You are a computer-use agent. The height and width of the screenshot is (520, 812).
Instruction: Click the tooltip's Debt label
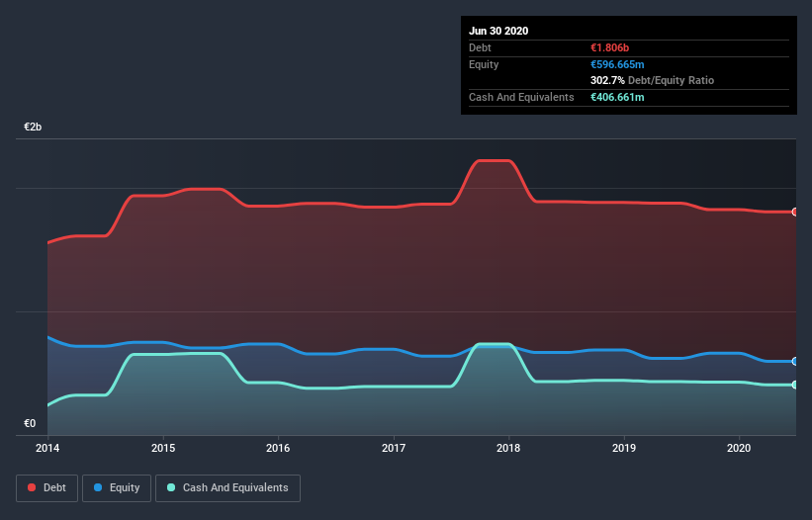coord(480,48)
